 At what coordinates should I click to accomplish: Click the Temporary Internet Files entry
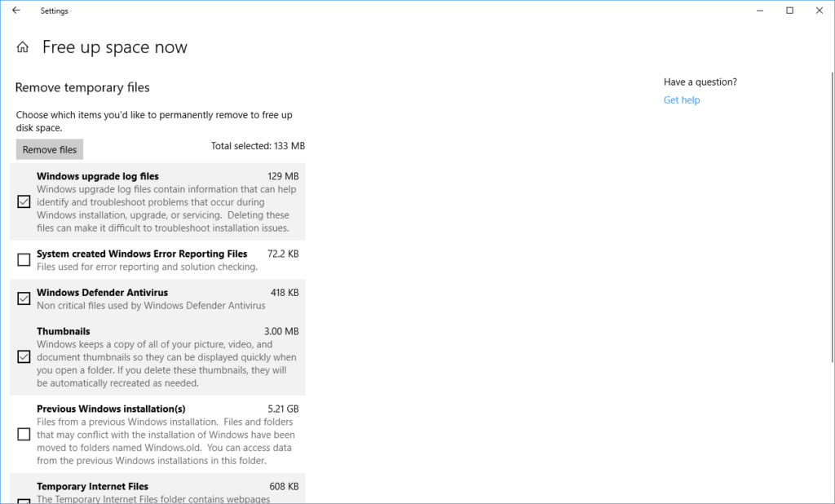click(92, 486)
